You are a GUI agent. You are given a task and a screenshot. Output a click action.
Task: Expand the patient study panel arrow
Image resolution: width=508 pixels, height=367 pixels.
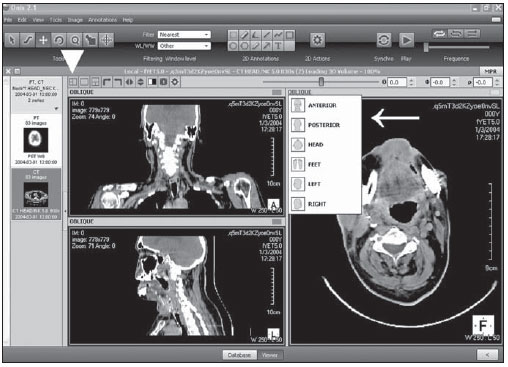[56, 108]
